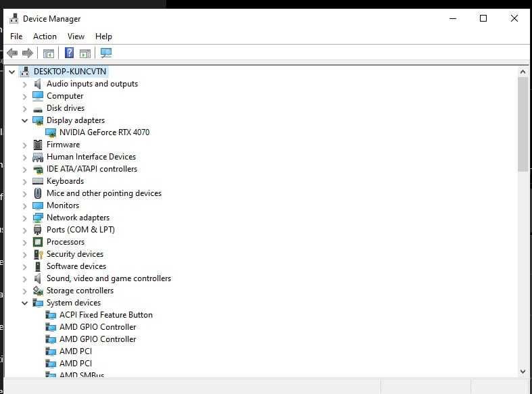Screen dimensions: 532x394
Task: Click the Show/Hide Action Pane toolbar icon
Action: [x=85, y=53]
